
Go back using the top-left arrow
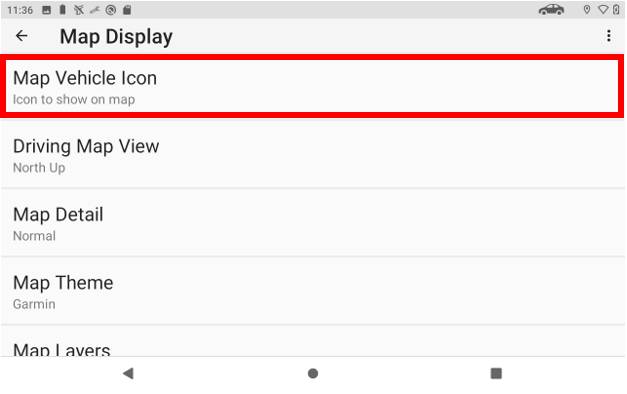coord(22,36)
